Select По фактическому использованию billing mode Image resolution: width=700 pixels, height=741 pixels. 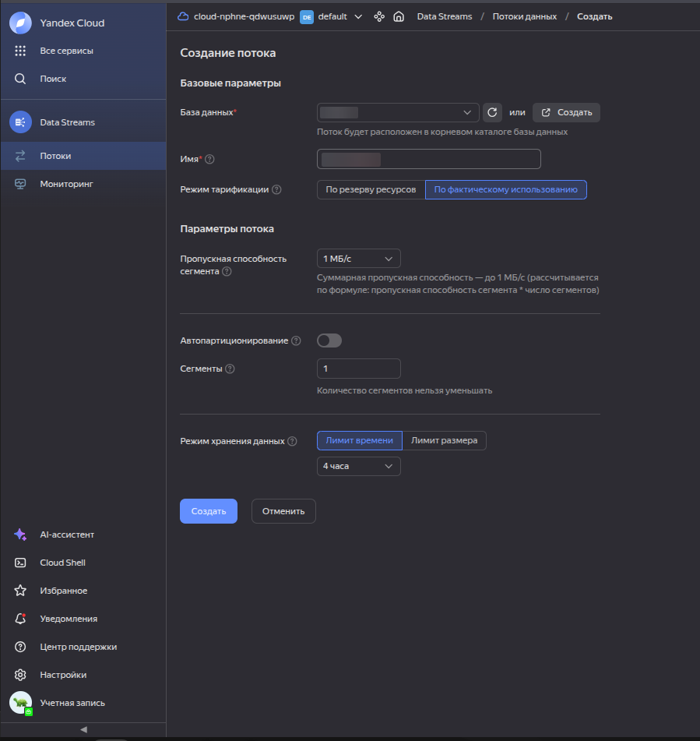pyautogui.click(x=506, y=189)
